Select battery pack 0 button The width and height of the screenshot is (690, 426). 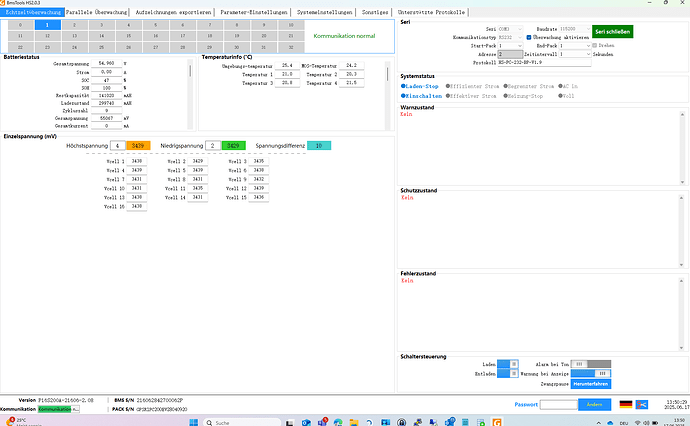[x=20, y=25]
